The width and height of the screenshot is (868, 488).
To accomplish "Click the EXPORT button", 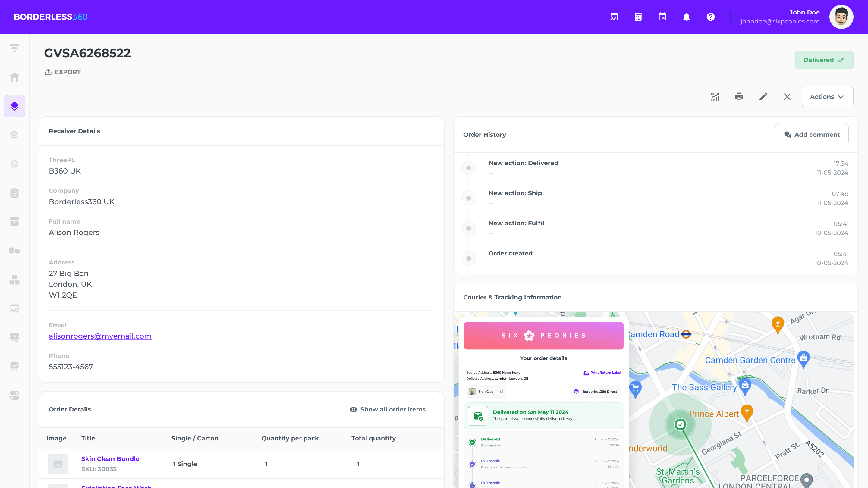I will [63, 72].
